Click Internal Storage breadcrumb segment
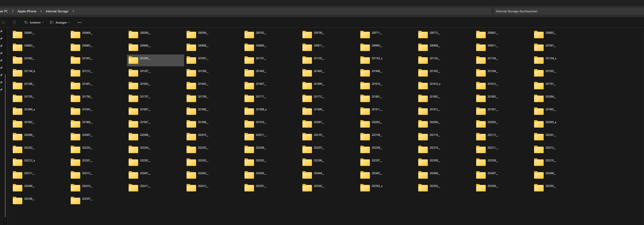 coord(57,11)
